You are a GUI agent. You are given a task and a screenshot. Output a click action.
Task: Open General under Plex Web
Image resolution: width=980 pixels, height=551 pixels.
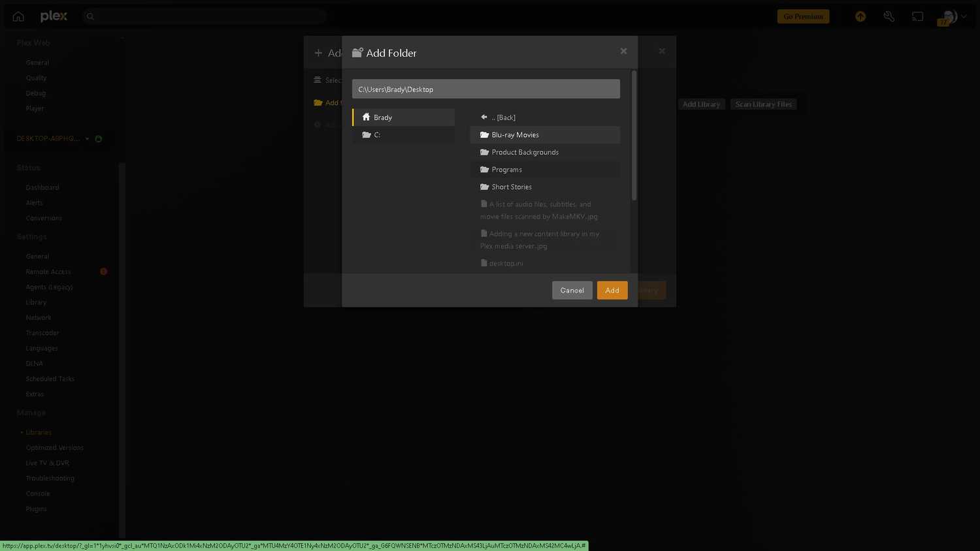point(37,63)
